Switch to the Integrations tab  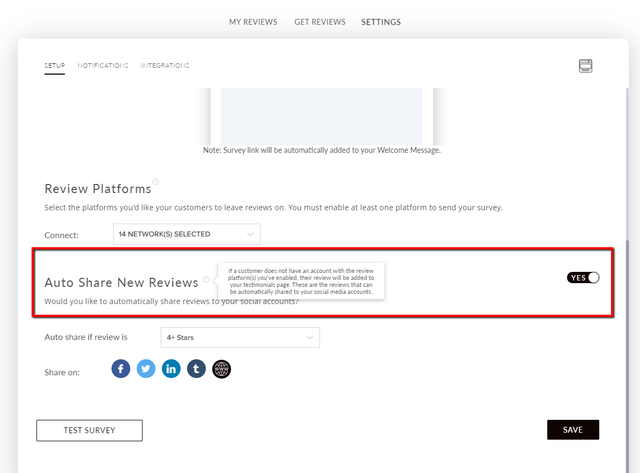click(165, 65)
